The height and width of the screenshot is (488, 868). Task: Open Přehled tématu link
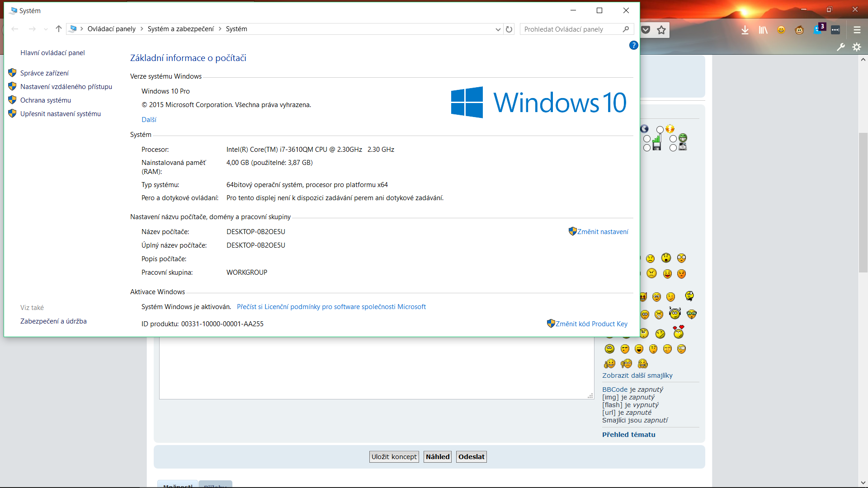(x=628, y=435)
